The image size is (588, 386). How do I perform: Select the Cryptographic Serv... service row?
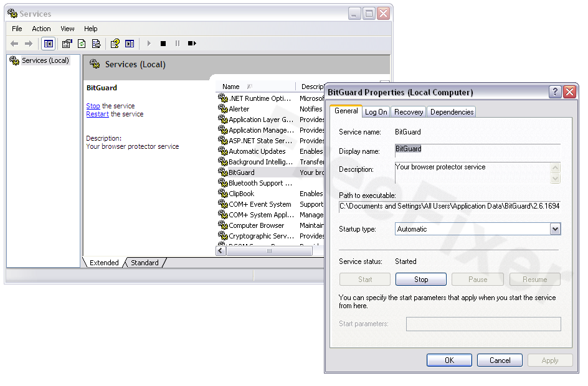pyautogui.click(x=270, y=236)
